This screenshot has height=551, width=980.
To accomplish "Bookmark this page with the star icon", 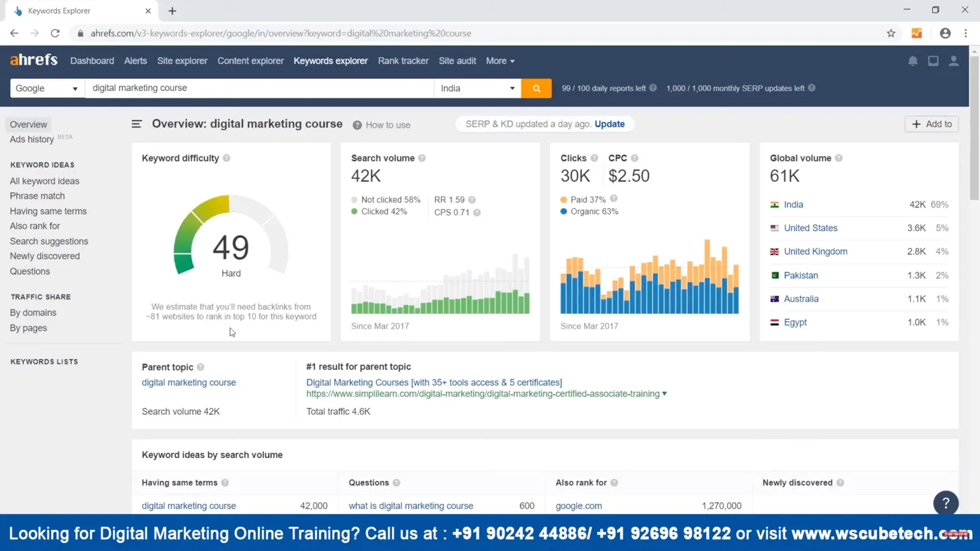I will click(x=891, y=33).
